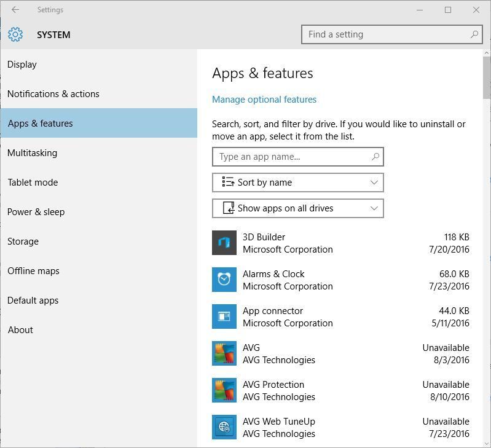Image resolution: width=491 pixels, height=448 pixels.
Task: Open Storage settings
Action: [99, 241]
